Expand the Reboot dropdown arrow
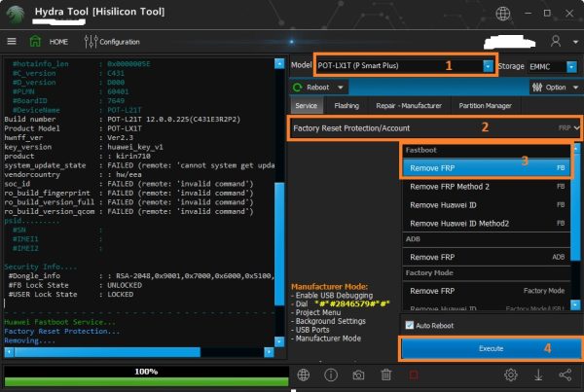 point(341,88)
